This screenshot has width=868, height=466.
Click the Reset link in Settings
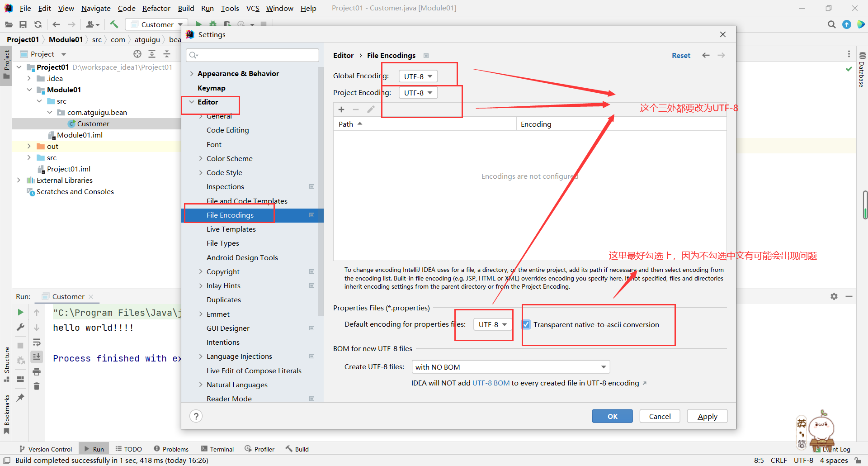point(681,55)
